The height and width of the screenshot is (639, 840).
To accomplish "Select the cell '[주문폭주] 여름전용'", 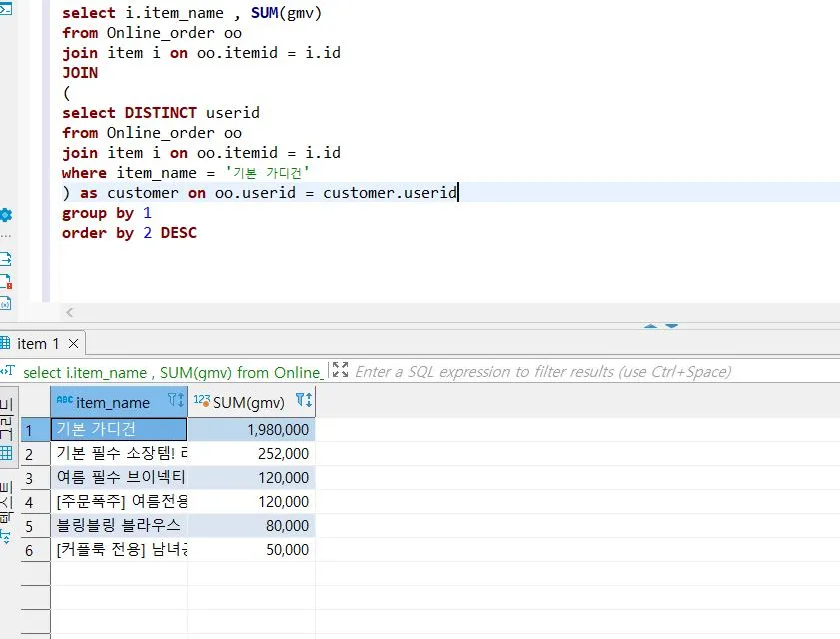I will 119,502.
